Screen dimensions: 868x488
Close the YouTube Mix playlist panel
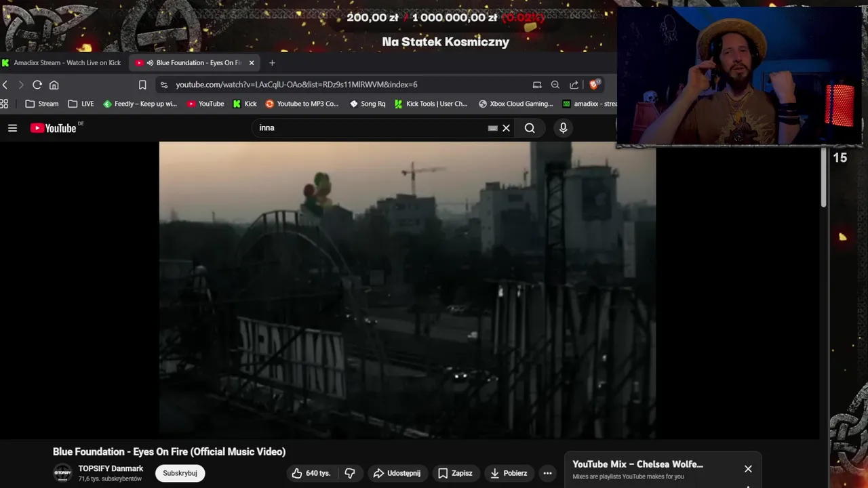pos(748,469)
